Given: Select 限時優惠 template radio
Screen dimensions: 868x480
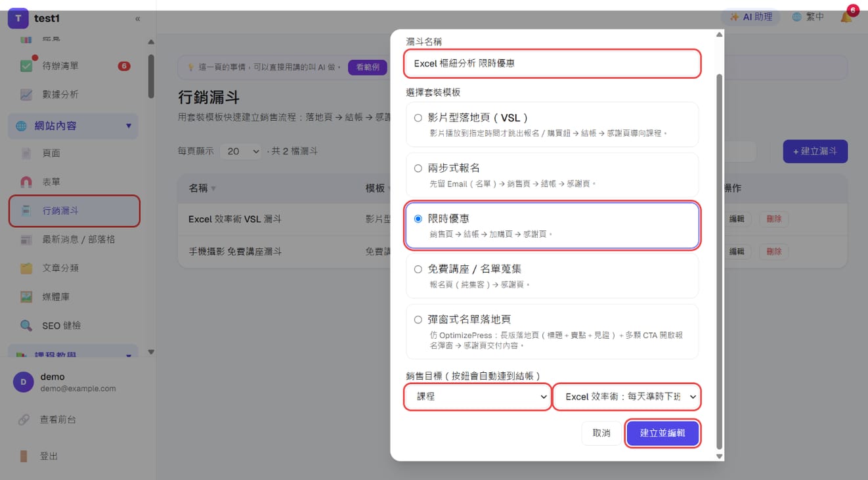Looking at the screenshot, I should (418, 219).
